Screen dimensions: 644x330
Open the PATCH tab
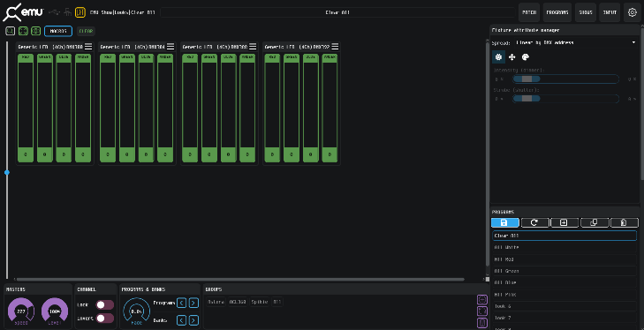click(x=529, y=12)
